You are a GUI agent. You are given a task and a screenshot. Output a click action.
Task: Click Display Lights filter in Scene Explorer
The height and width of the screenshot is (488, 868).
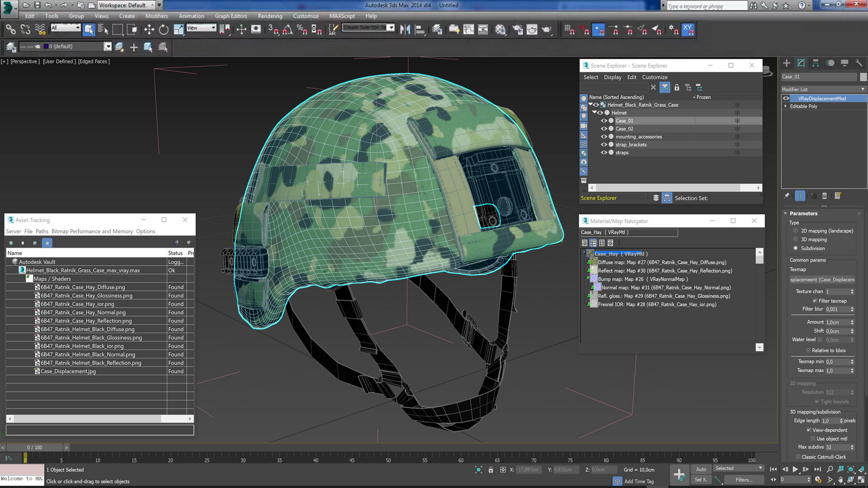click(x=584, y=116)
